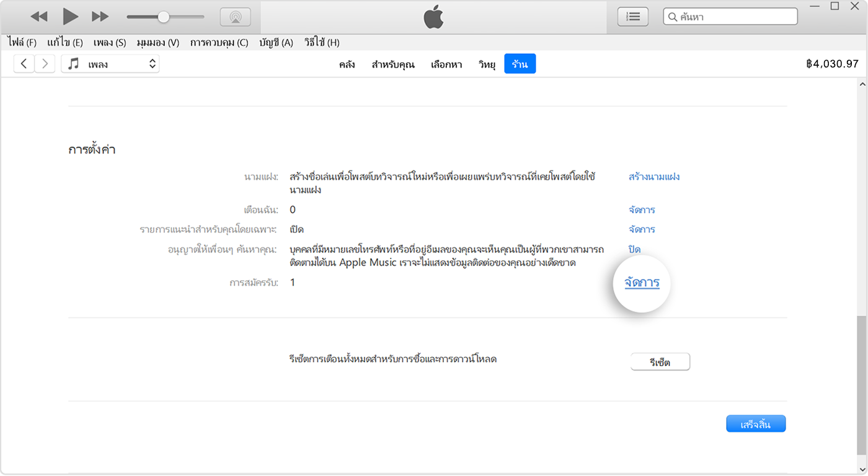868x476 pixels.
Task: Click the รีเซ็ตการเตือนทั้งหมด description text
Action: 393,359
